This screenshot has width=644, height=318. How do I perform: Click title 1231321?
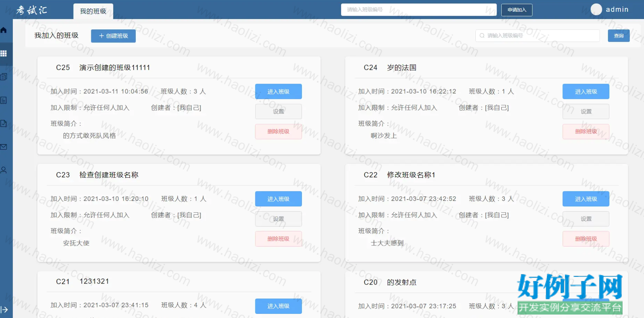tap(94, 281)
